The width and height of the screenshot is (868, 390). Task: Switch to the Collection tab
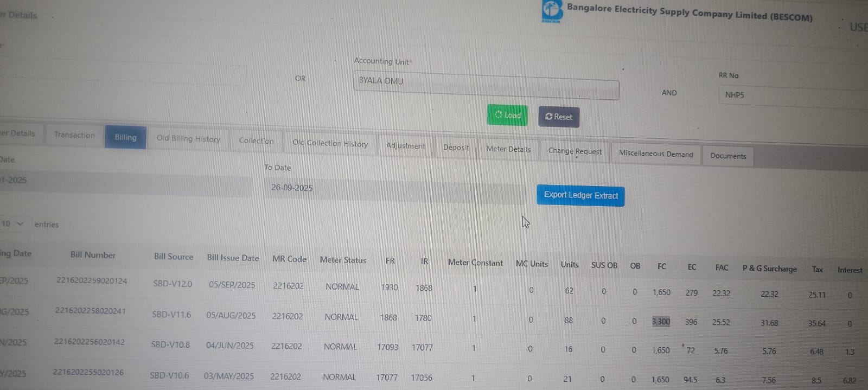(x=257, y=141)
